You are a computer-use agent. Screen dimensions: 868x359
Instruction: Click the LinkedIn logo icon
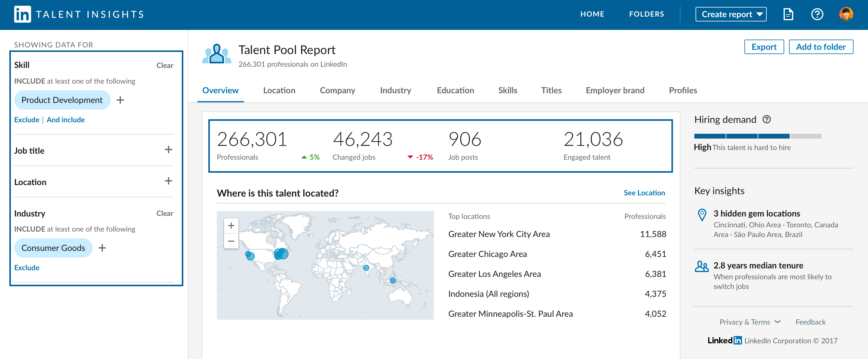click(22, 14)
